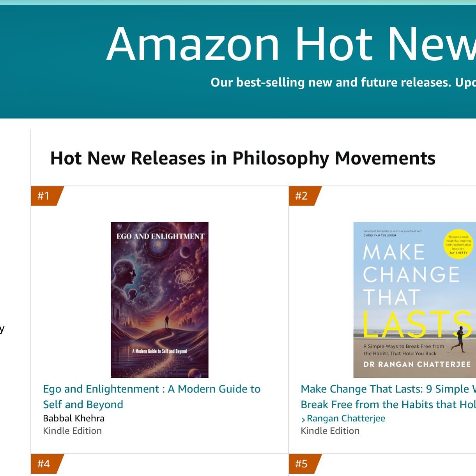Click the Ego and Enlightenment cover image
The width and height of the screenshot is (476, 476).
coord(159,299)
